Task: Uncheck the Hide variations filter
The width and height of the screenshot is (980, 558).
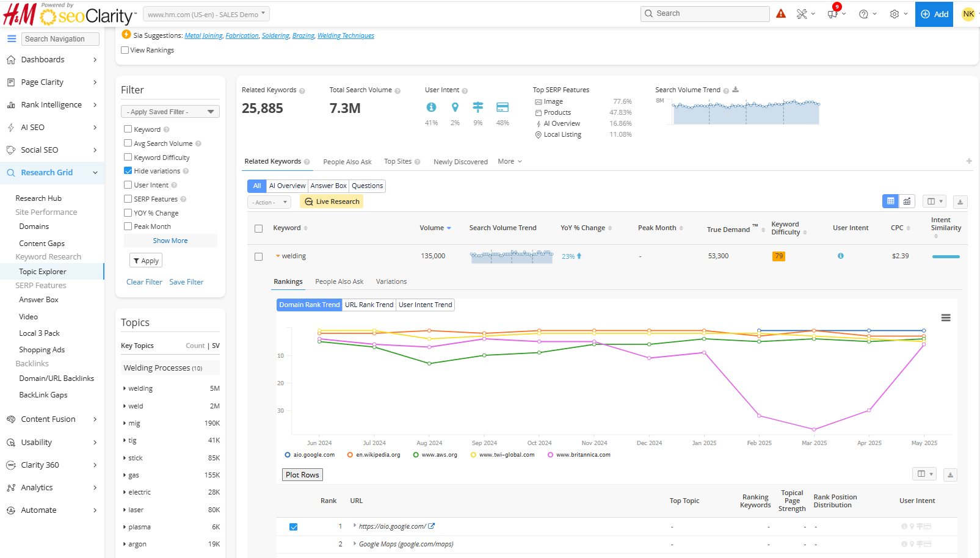Action: (128, 171)
